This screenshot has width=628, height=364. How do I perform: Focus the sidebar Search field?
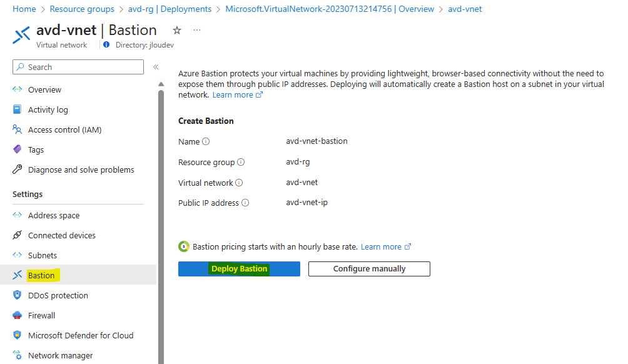pyautogui.click(x=78, y=67)
